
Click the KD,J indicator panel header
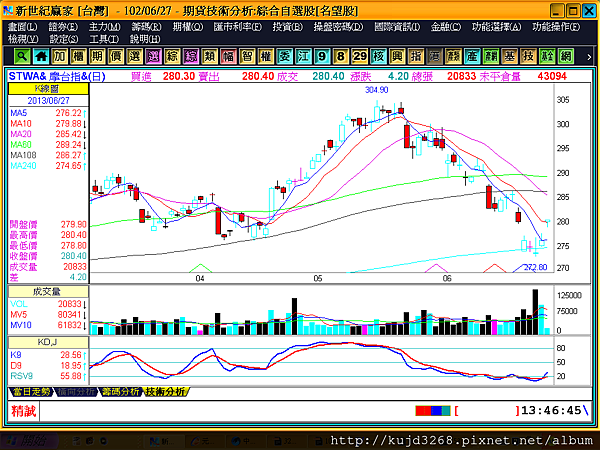pos(48,342)
